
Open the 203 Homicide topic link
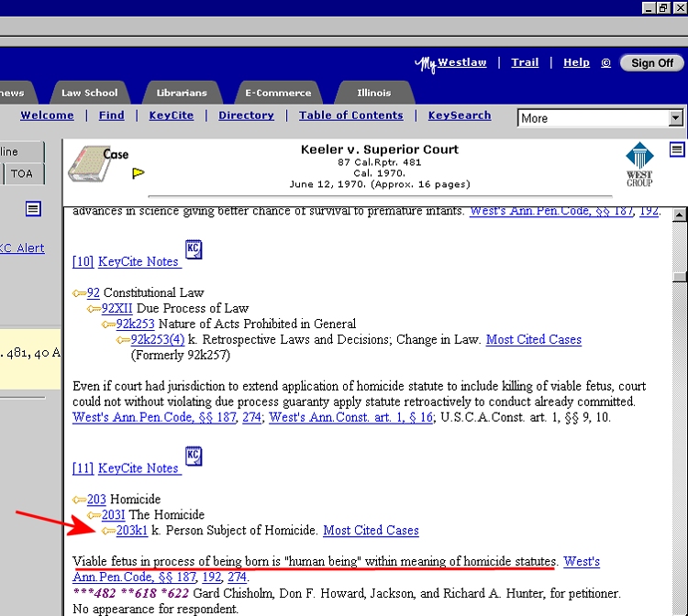[96, 499]
